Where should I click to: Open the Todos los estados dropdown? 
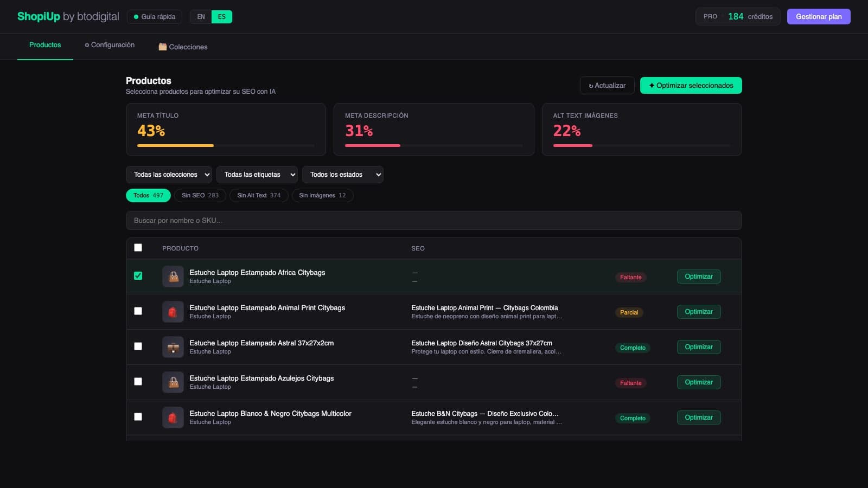point(343,175)
